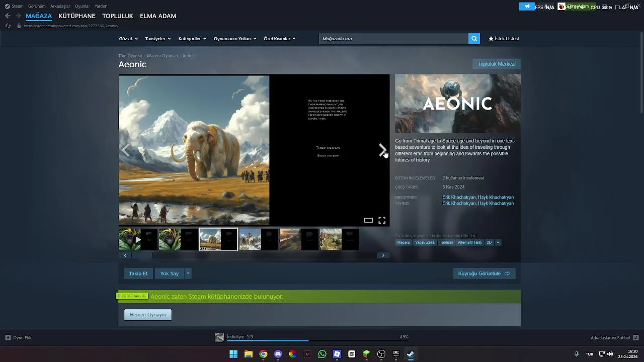Viewport: 644px width, 362px height.
Task: Expand Oynamanın Yolları dropdown
Action: [235, 39]
